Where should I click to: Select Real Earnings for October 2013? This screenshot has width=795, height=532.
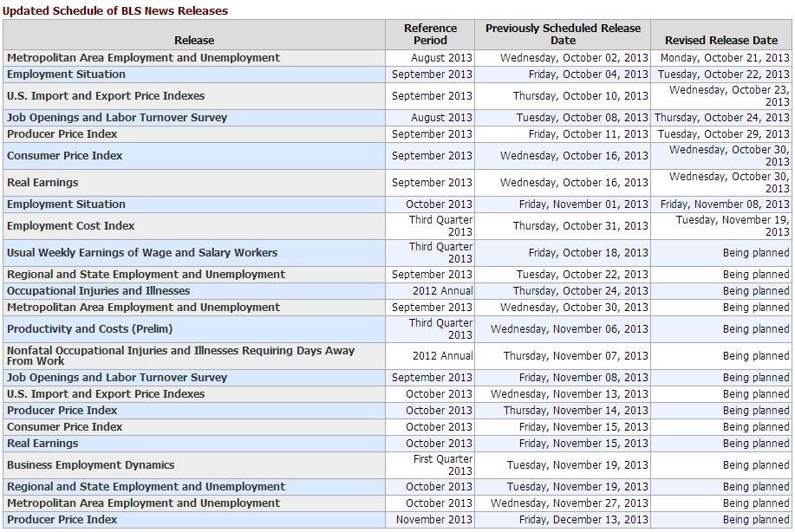pyautogui.click(x=42, y=444)
